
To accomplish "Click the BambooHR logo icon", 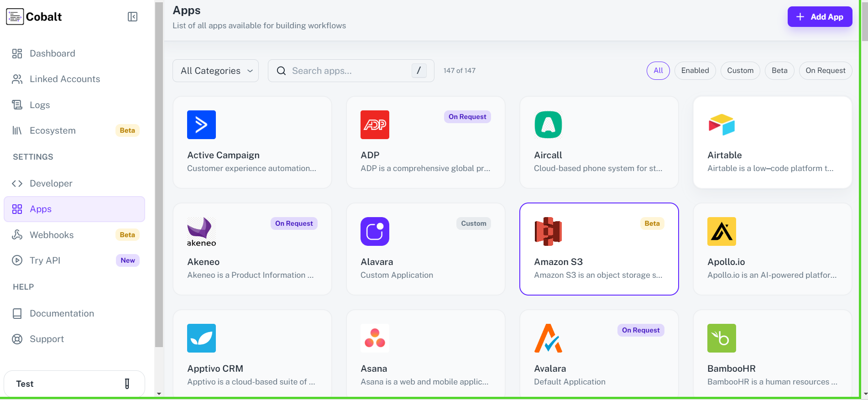I will (x=722, y=338).
